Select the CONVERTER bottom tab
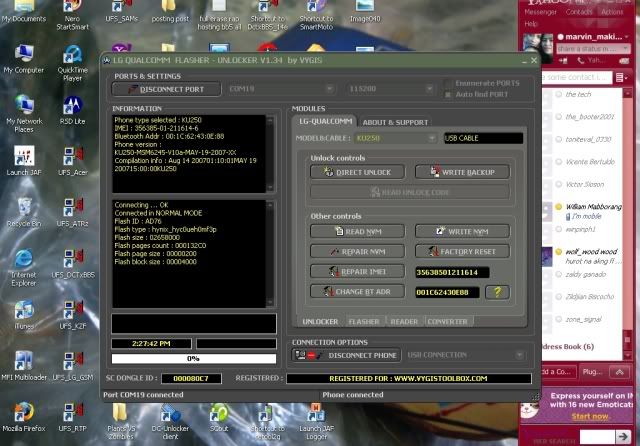640x446 pixels. coord(447,322)
